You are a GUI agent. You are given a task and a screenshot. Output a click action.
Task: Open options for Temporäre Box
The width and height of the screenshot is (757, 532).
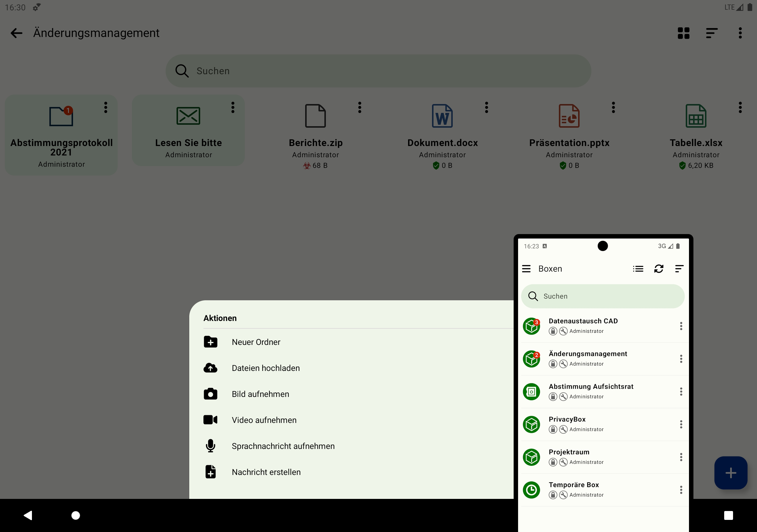[x=681, y=490]
